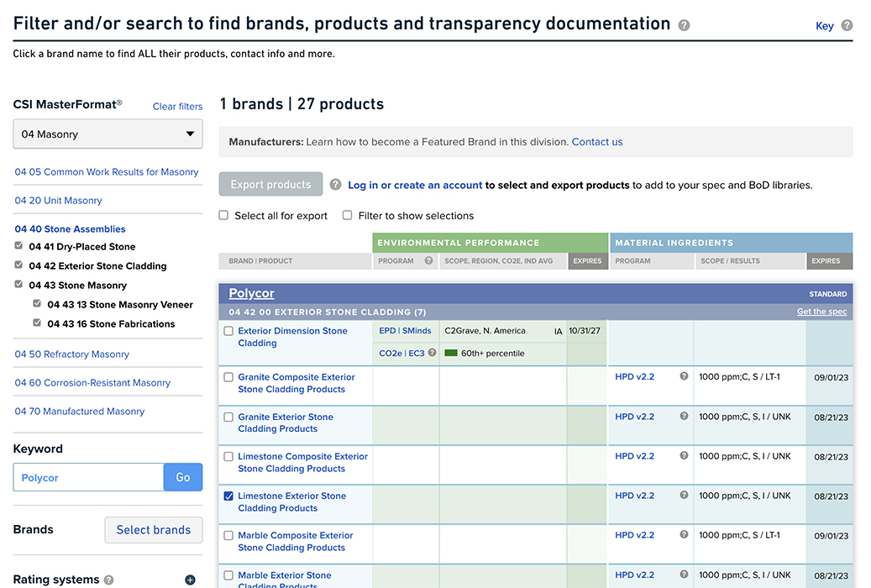Click help icon in Environmental Performance Program header
The image size is (871, 588).
(x=429, y=260)
